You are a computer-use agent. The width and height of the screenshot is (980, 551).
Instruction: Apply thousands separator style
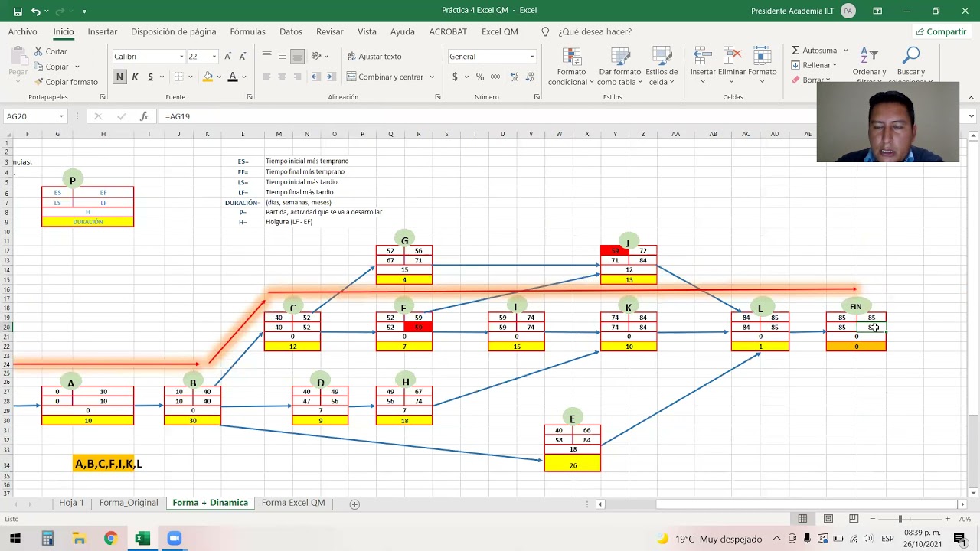click(x=495, y=77)
